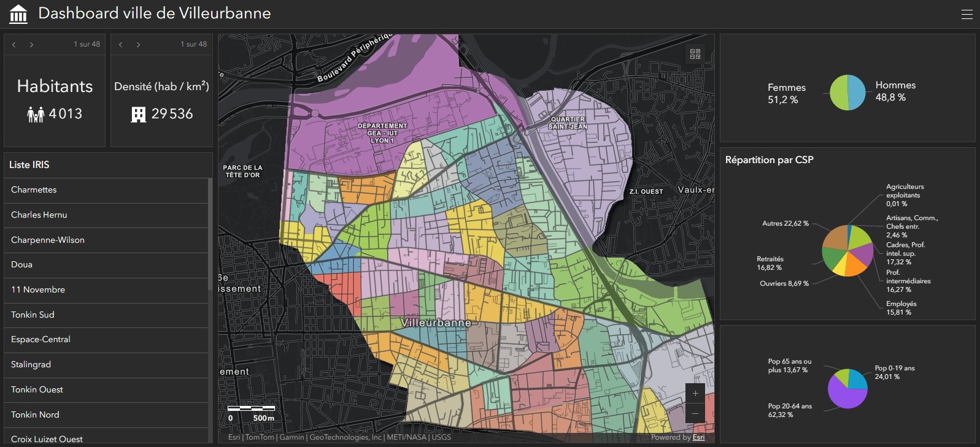Click the Cadres, Prof. intel. sup. label

[905, 253]
